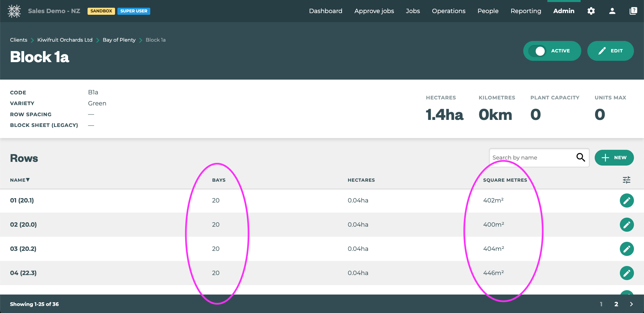Image resolution: width=644 pixels, height=313 pixels.
Task: Go to next page chevron
Action: coord(631,304)
